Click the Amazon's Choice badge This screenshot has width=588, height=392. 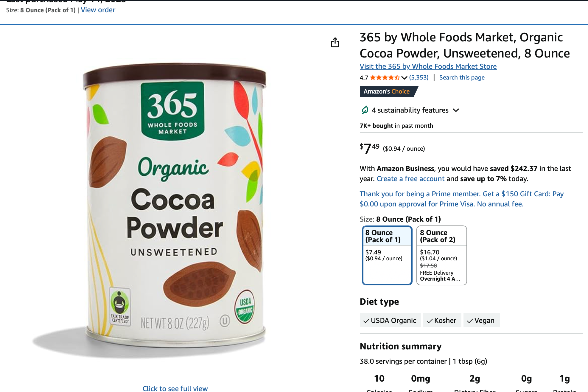click(389, 91)
